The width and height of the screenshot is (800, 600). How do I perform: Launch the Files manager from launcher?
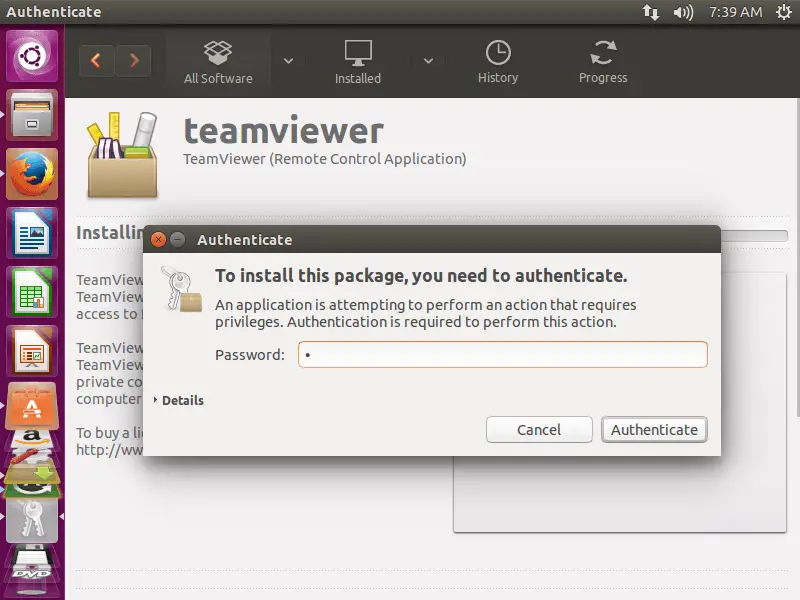tap(32, 116)
